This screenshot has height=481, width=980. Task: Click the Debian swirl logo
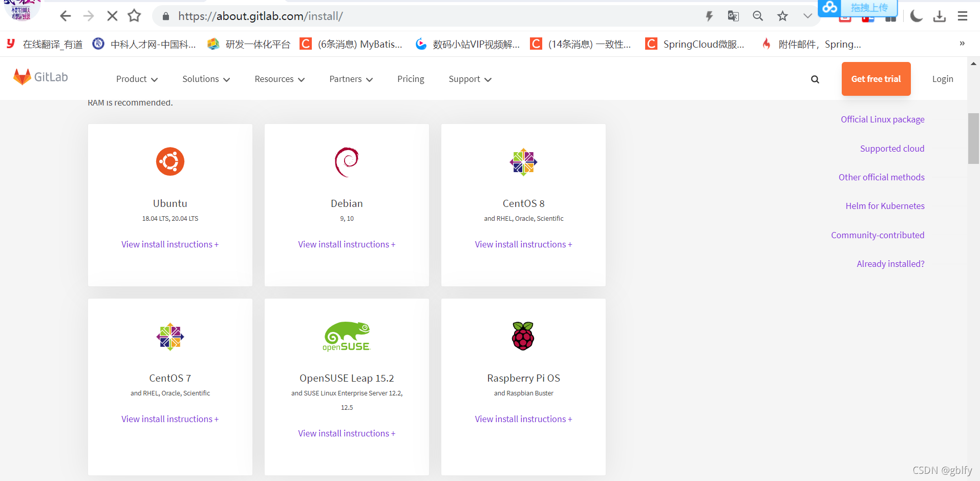[x=347, y=162]
